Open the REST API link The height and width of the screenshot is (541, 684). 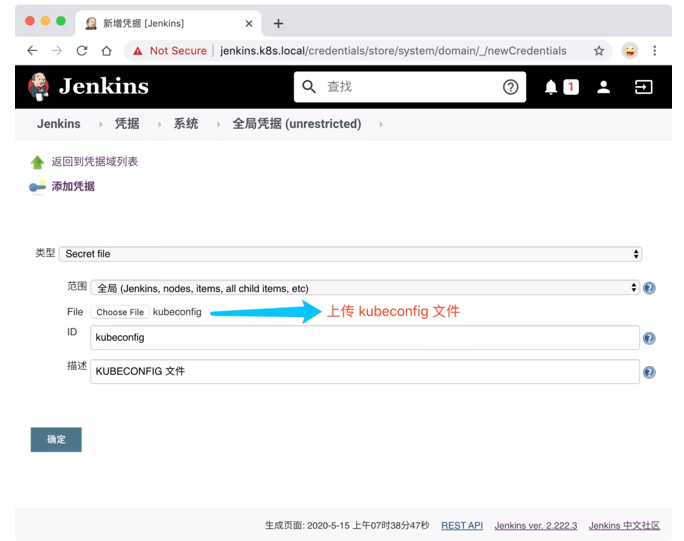[x=462, y=525]
